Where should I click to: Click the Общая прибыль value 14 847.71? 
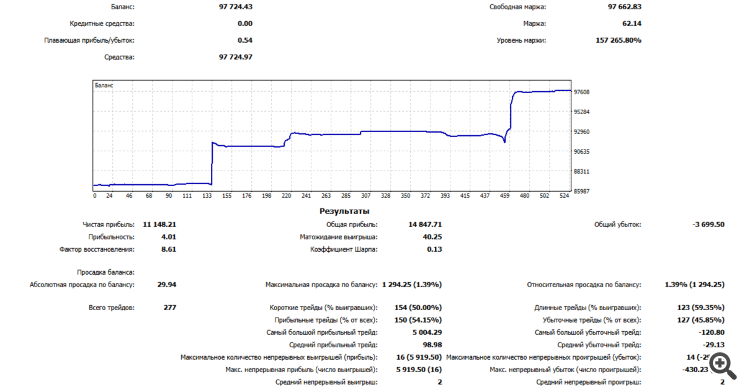[425, 224]
